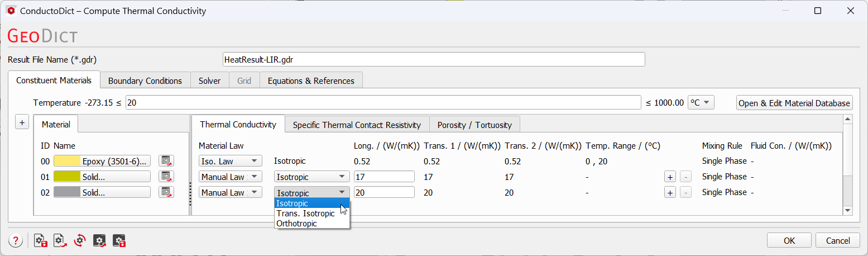Click the dark gear window icon with red disk
The height and width of the screenshot is (256, 868).
coord(119,241)
